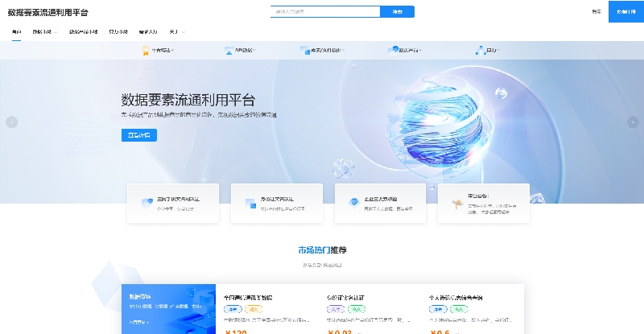Click the shield icon on the first feature card
This screenshot has height=334, width=644.
pyautogui.click(x=147, y=203)
